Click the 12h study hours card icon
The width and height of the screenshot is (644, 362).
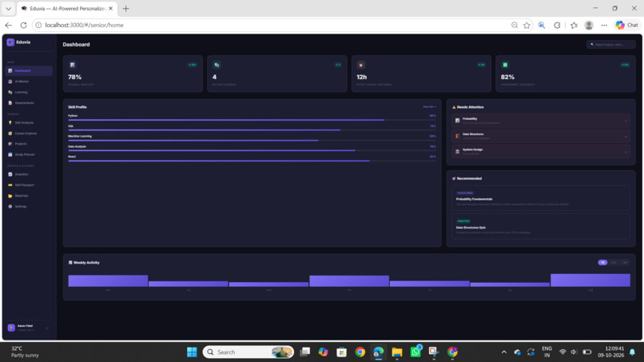(x=361, y=65)
